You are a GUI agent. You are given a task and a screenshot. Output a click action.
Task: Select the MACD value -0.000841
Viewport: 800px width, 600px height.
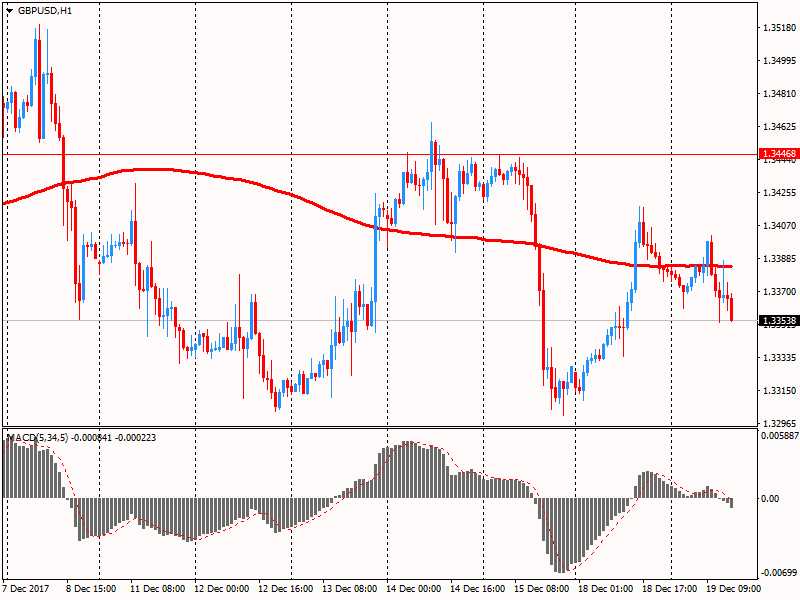[x=91, y=438]
